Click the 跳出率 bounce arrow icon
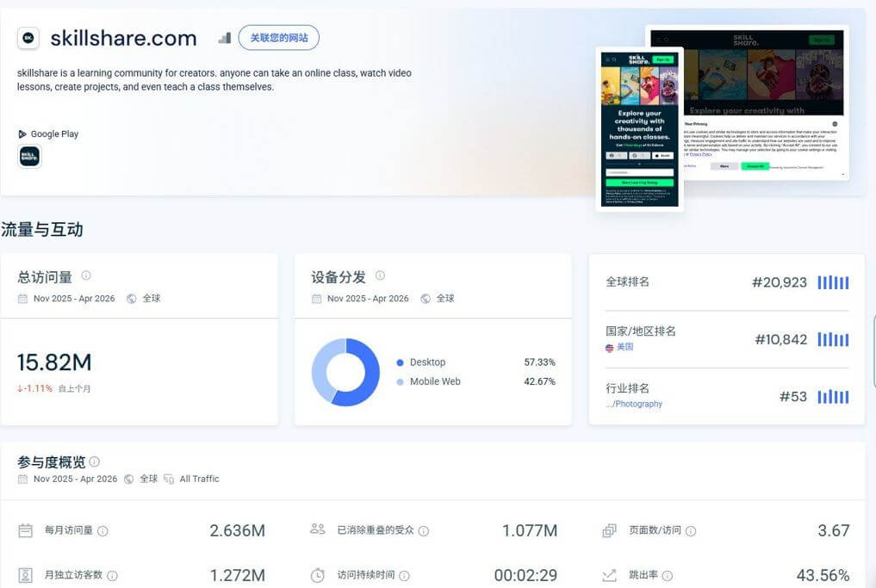The image size is (876, 588). point(610,575)
